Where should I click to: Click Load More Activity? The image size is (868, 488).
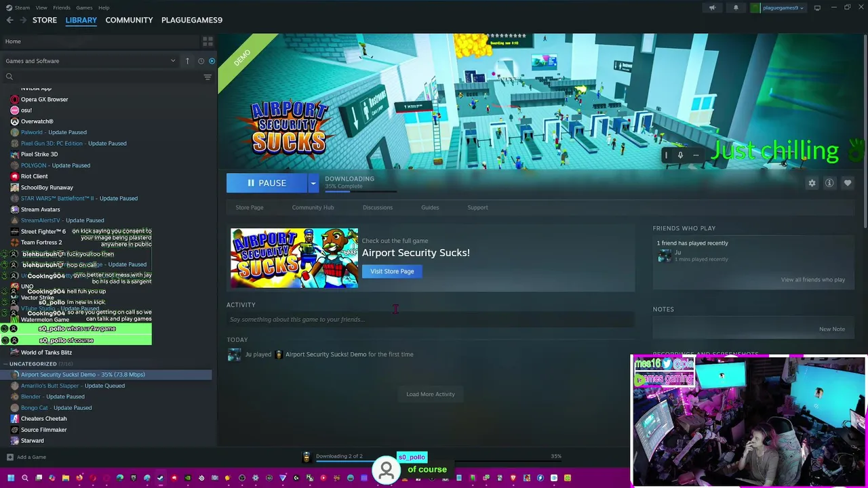pos(431,394)
